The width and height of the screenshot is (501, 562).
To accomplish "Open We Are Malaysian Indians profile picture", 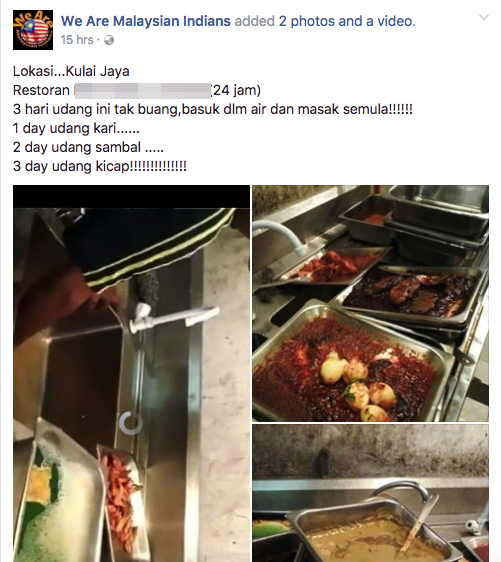I will tap(33, 30).
